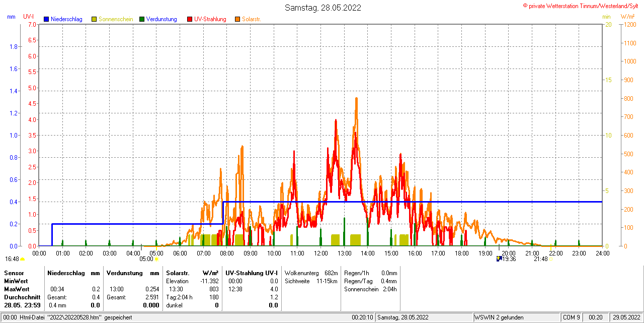The height and width of the screenshot is (323, 644).
Task: Click the red UV-Strahlung legend swatch
Action: (190, 19)
